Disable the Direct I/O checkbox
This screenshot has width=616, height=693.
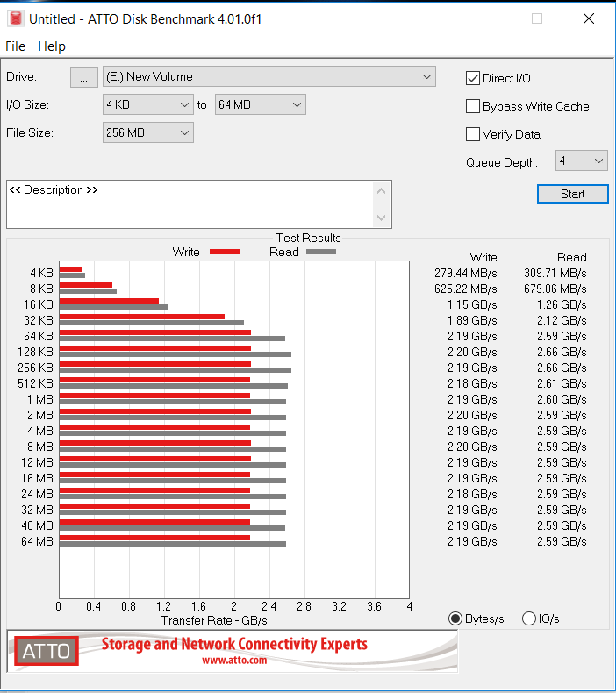[473, 78]
